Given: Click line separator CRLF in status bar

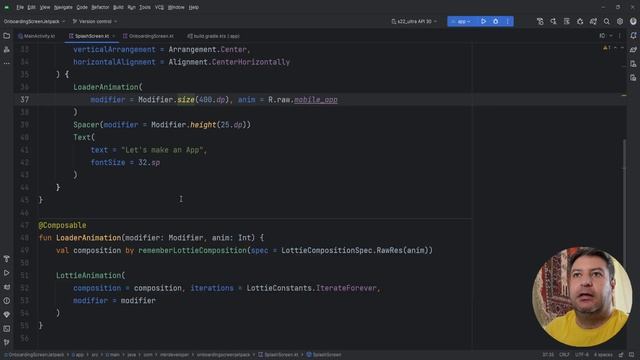Looking at the screenshot, I should tap(564, 355).
